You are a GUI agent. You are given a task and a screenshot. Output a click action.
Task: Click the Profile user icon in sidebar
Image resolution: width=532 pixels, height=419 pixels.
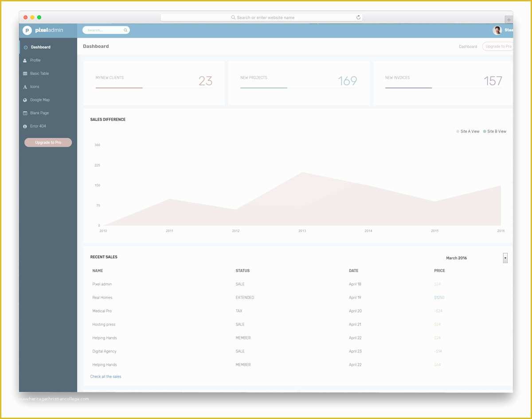pos(25,60)
